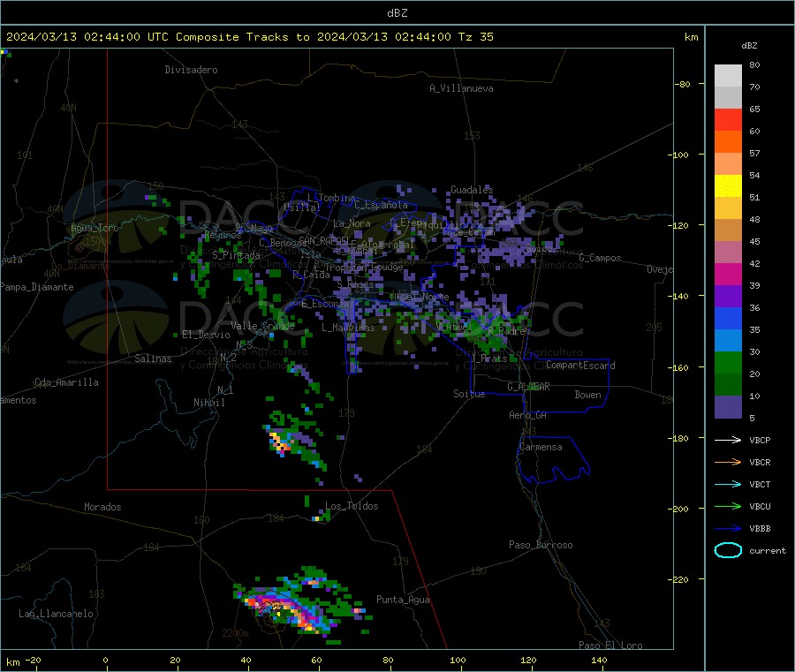795x672 pixels.
Task: Click the white VBCP arrow in legend
Action: 728,440
